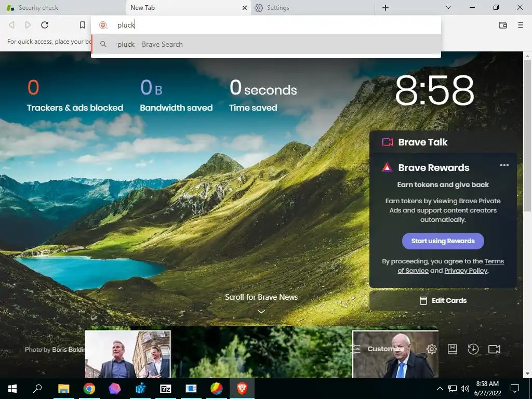
Task: Open File Explorer from the taskbar
Action: pos(63,389)
